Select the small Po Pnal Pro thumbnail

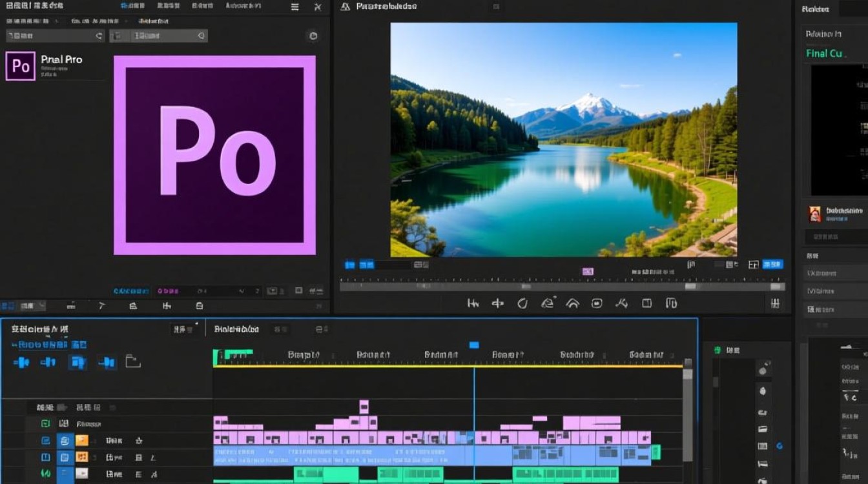tap(20, 66)
